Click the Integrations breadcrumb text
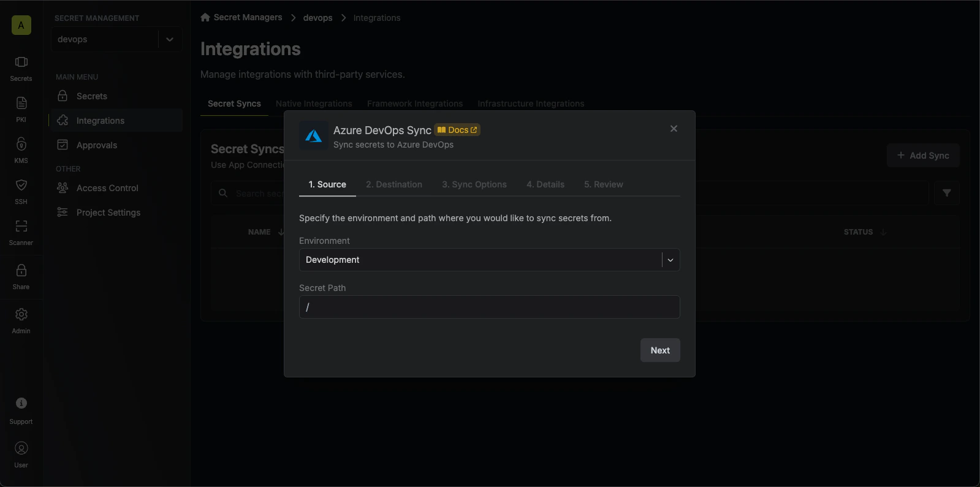 377,18
